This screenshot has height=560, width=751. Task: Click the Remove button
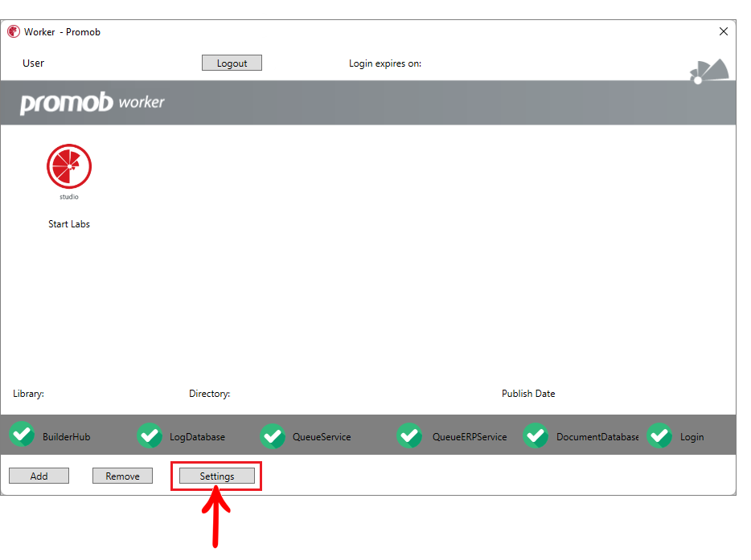pos(122,476)
